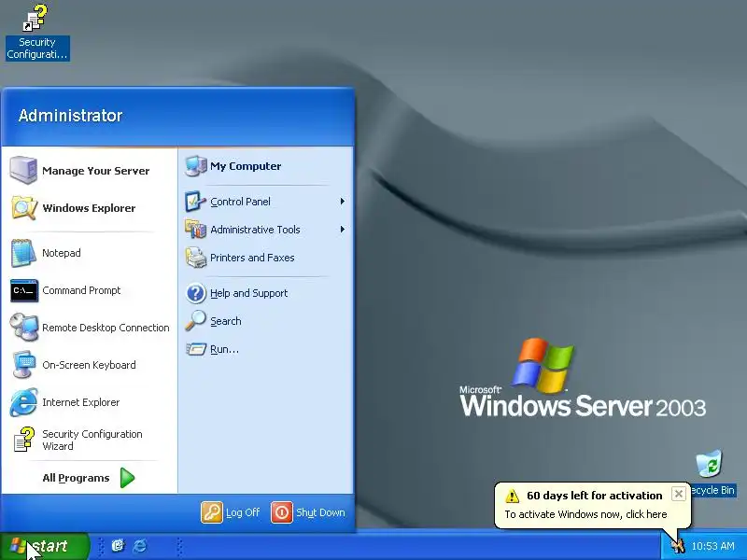Click the Command Prompt black console icon
Screen dimensions: 747x560
click(x=24, y=290)
